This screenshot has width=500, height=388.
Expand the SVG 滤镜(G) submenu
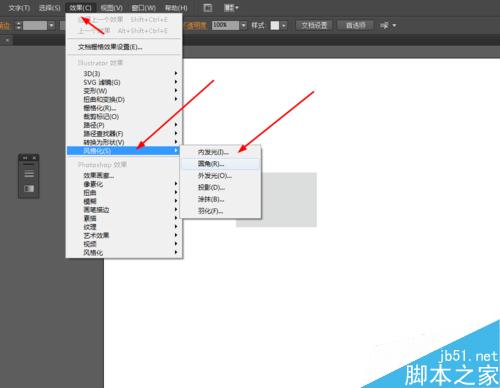124,82
